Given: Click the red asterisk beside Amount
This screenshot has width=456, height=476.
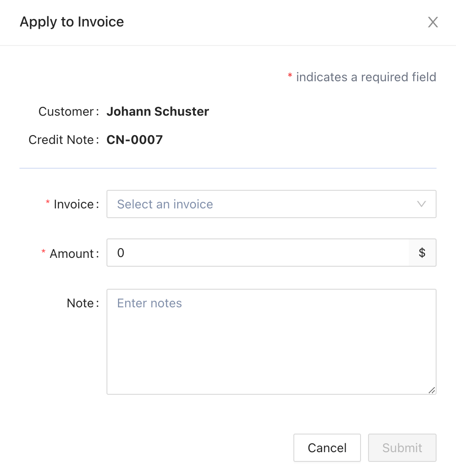Looking at the screenshot, I should click(43, 252).
